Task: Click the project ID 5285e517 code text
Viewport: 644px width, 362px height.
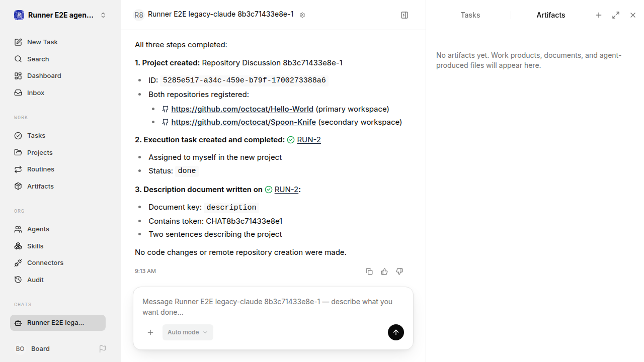Action: [244, 80]
